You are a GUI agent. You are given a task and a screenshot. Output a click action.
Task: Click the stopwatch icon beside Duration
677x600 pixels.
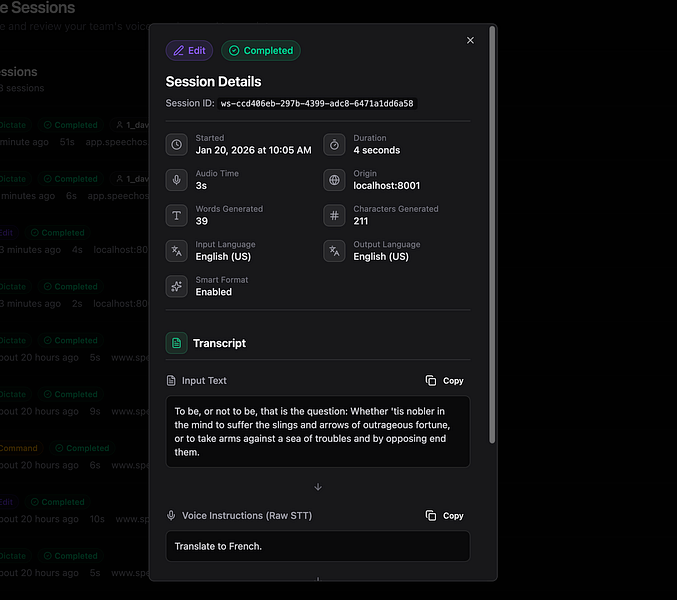[x=334, y=145]
